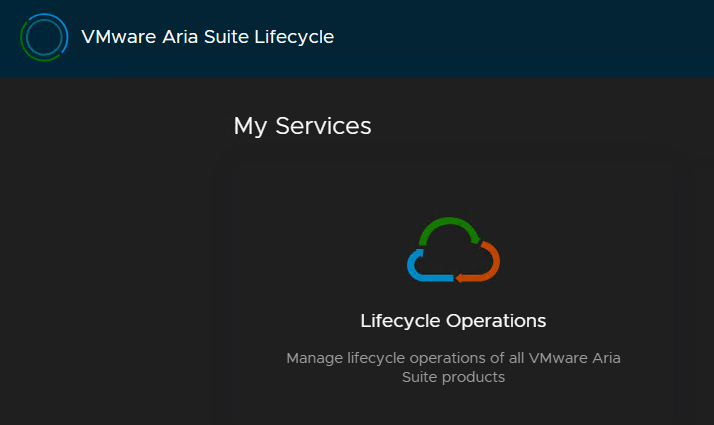Click the VMware Aria circular logo icon
Screen dimensions: 714x425
pyautogui.click(x=44, y=37)
